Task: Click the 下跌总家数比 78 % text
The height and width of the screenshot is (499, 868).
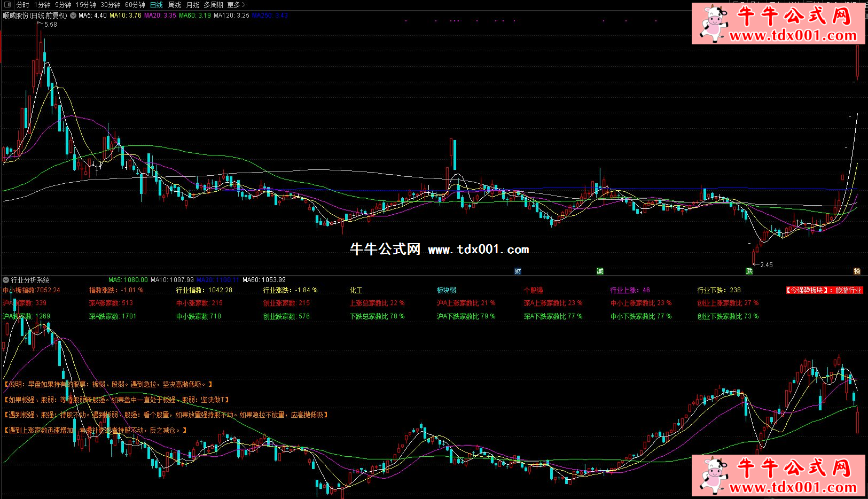Action: (377, 316)
